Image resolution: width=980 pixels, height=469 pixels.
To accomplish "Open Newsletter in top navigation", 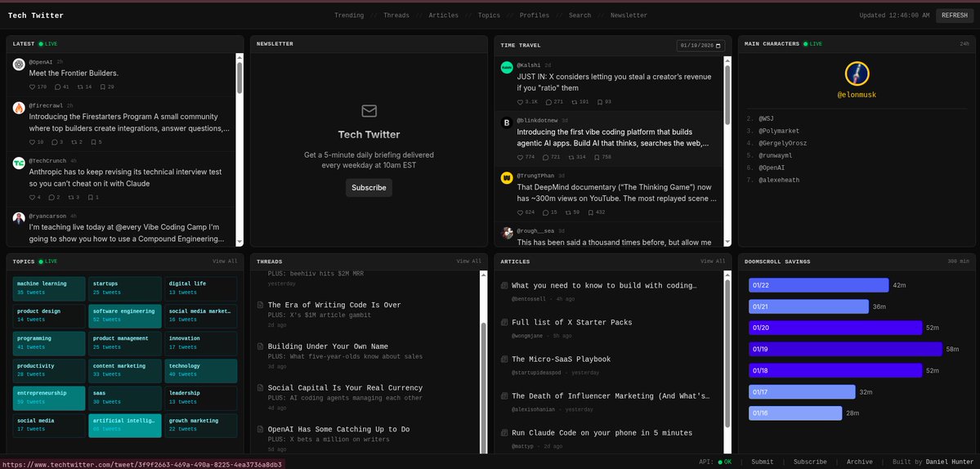I will pyautogui.click(x=629, y=16).
